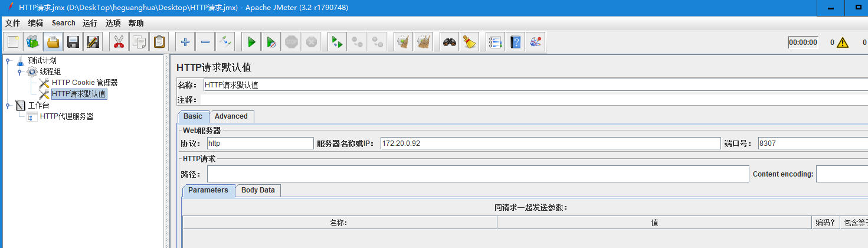Open the 文件 menu

pyautogui.click(x=12, y=23)
